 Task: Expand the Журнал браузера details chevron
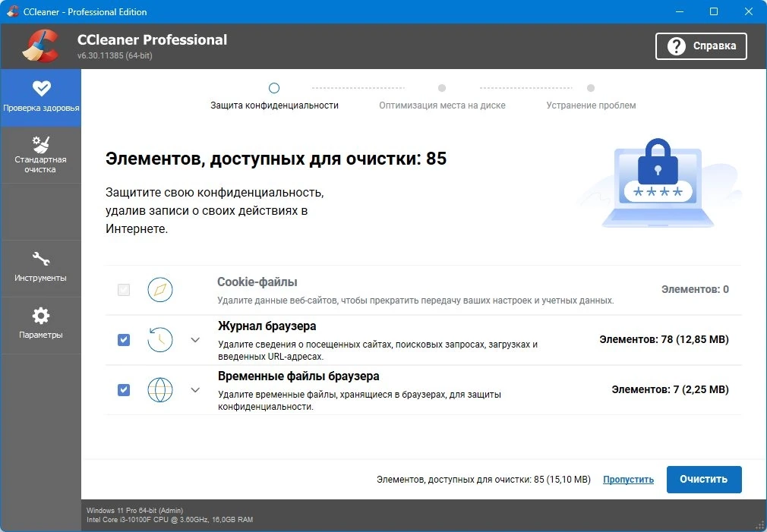tap(195, 340)
